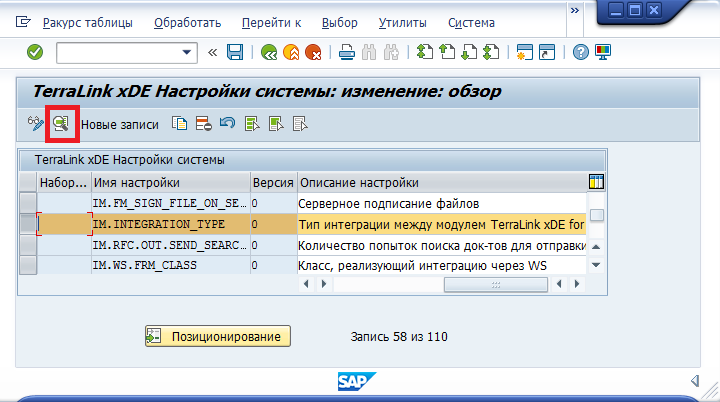This screenshot has height=402, width=720.
Task: Click the details magnifier icon
Action: pyautogui.click(x=61, y=123)
